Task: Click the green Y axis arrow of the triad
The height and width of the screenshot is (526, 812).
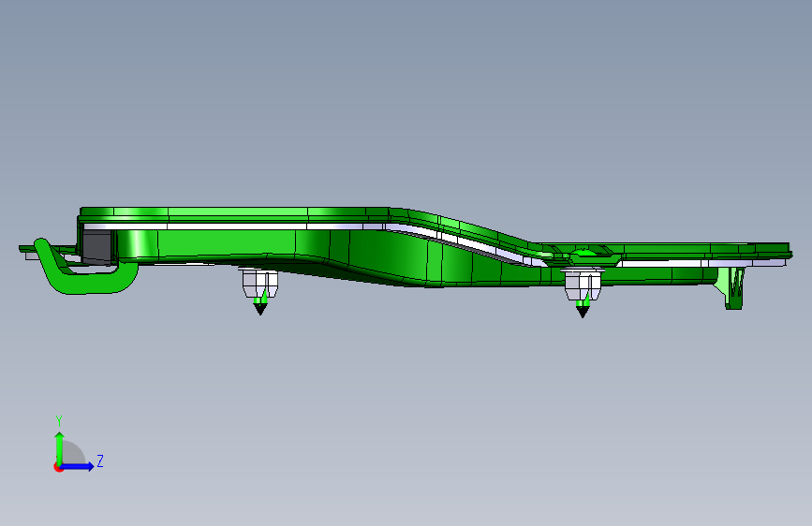Action: point(59,447)
